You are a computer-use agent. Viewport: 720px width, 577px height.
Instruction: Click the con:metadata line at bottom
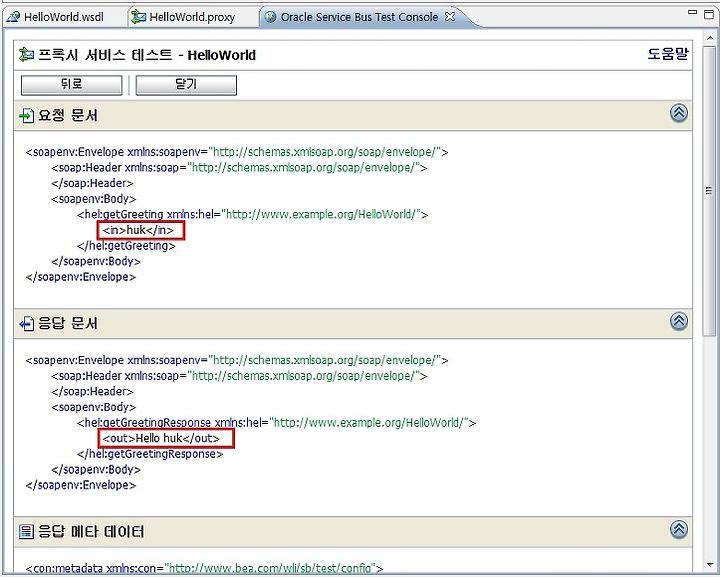coord(204,568)
